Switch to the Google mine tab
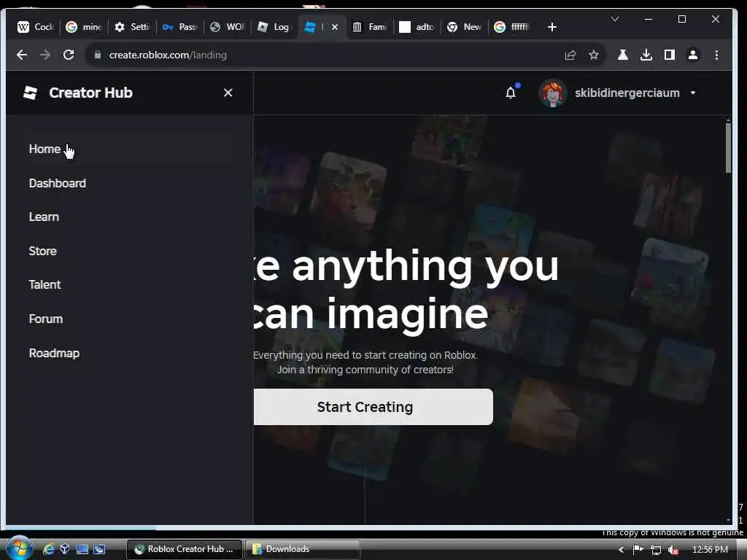Viewport: 747px width, 560px height. 84,27
